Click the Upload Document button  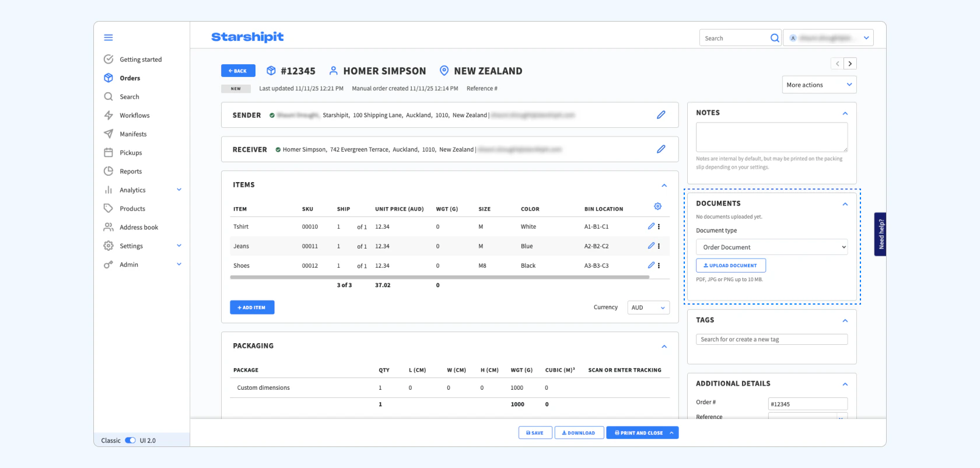tap(730, 266)
